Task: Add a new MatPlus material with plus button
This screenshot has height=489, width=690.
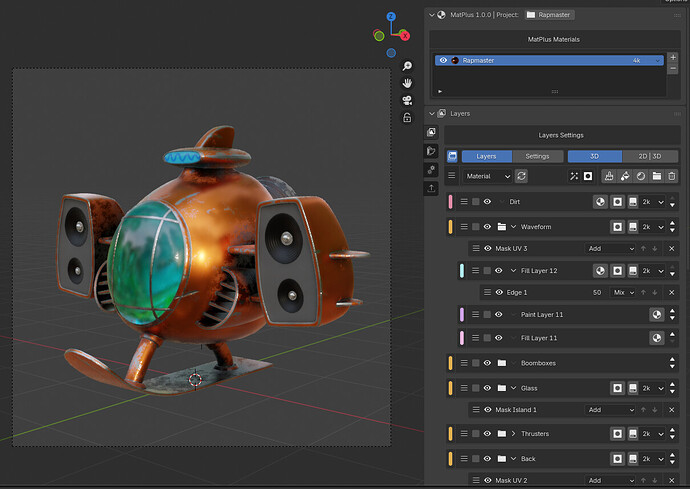Action: click(x=672, y=57)
